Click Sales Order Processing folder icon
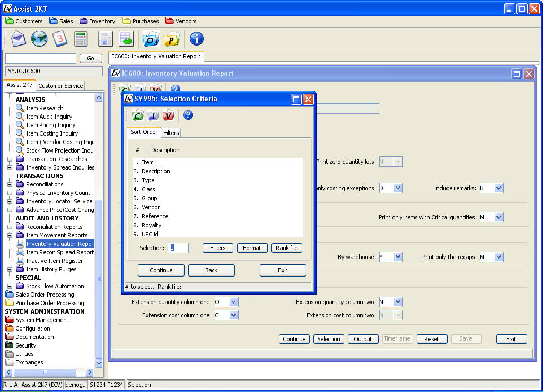 [x=10, y=295]
